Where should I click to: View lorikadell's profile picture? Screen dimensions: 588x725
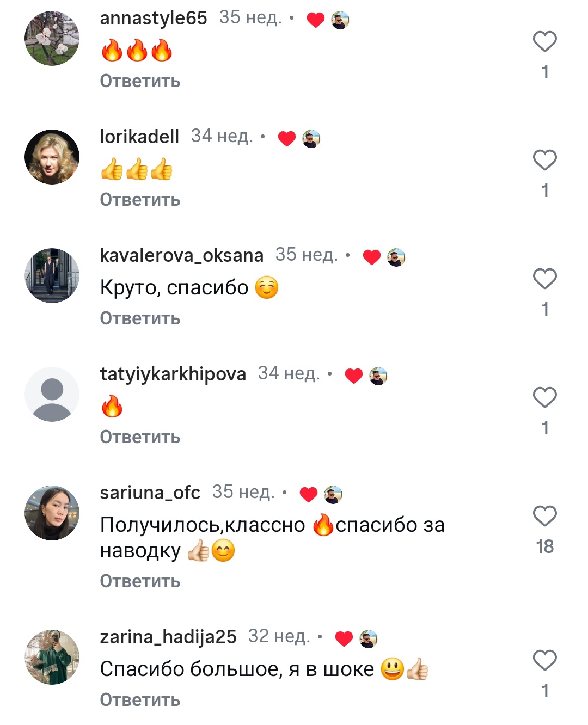point(52,157)
